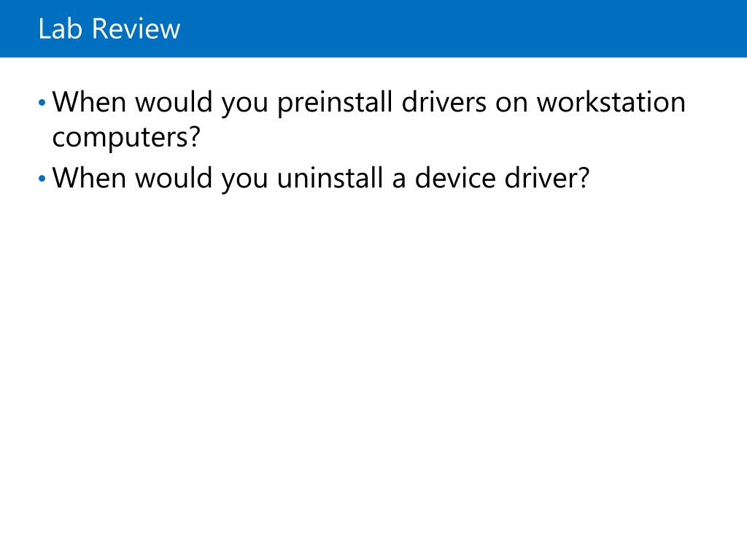Click the second blue bullet point
The width and height of the screenshot is (747, 560).
42,179
